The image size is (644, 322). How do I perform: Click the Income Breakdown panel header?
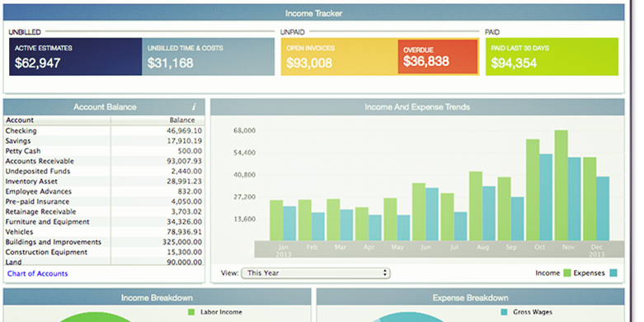click(x=157, y=297)
